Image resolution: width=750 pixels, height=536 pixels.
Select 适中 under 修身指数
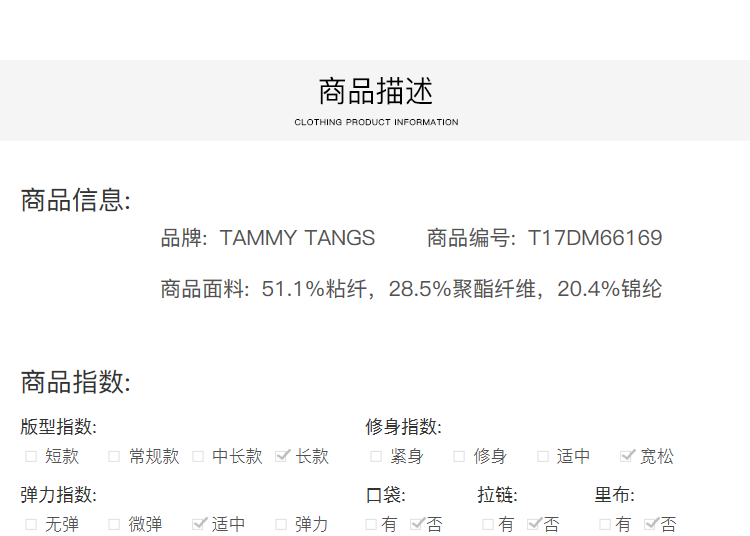pos(543,456)
